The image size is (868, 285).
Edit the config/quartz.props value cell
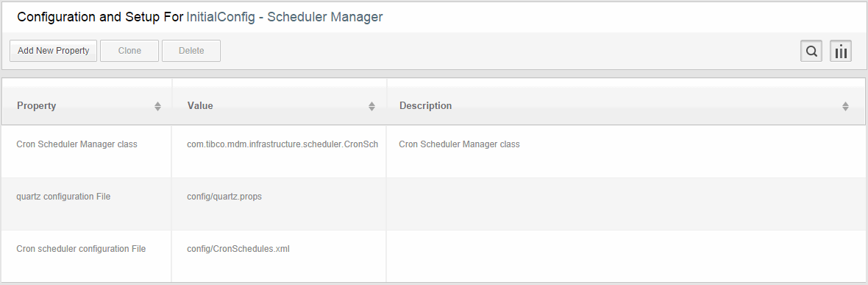pos(279,203)
